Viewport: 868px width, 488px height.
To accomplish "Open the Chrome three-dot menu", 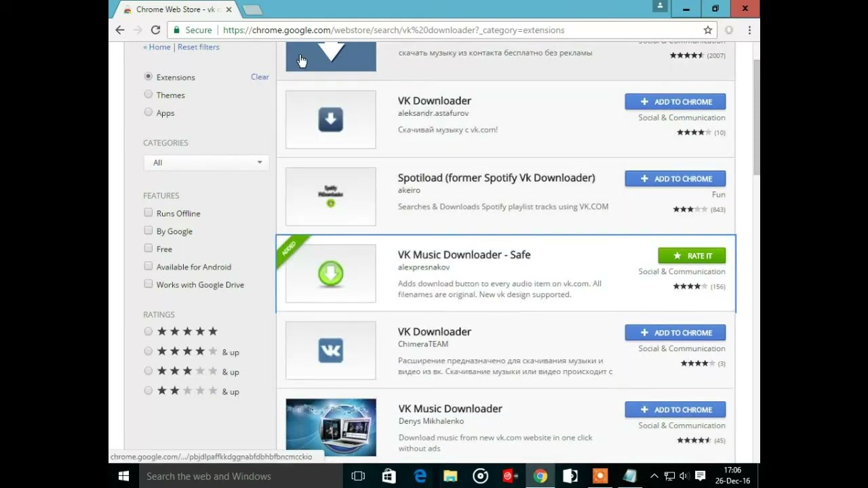I will 749,30.
